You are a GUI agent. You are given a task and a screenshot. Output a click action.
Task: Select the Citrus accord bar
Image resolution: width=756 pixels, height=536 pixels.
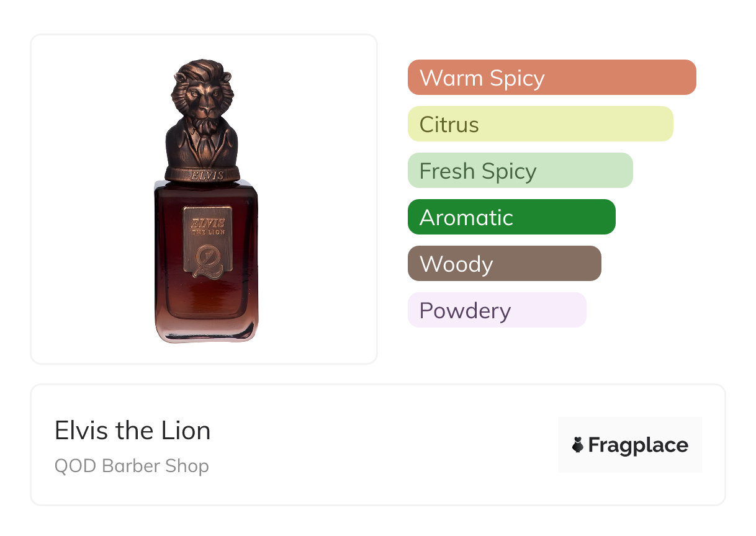coord(540,124)
